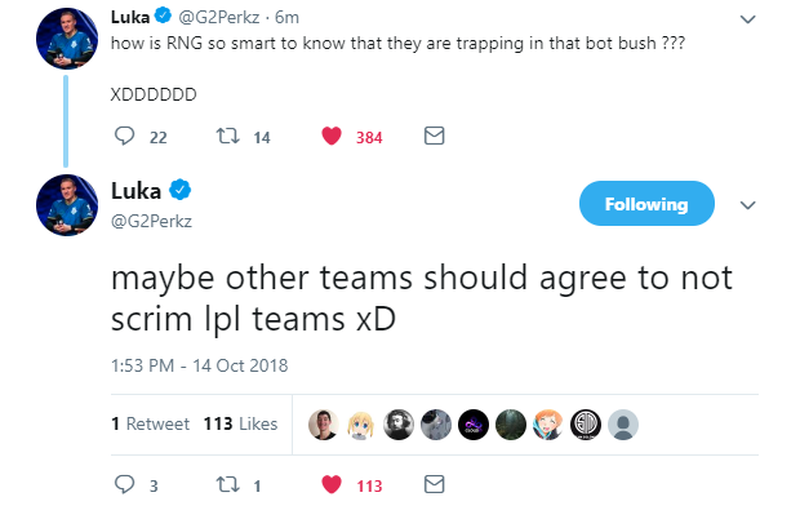Toggle the Following button for @G2Perkz
The height and width of the screenshot is (528, 800).
[646, 204]
